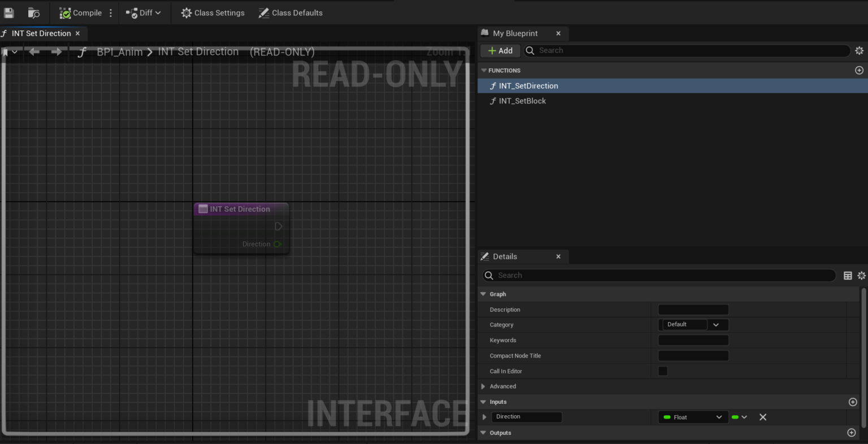Click the add new function plus icon
The width and height of the screenshot is (868, 444).
pyautogui.click(x=859, y=70)
